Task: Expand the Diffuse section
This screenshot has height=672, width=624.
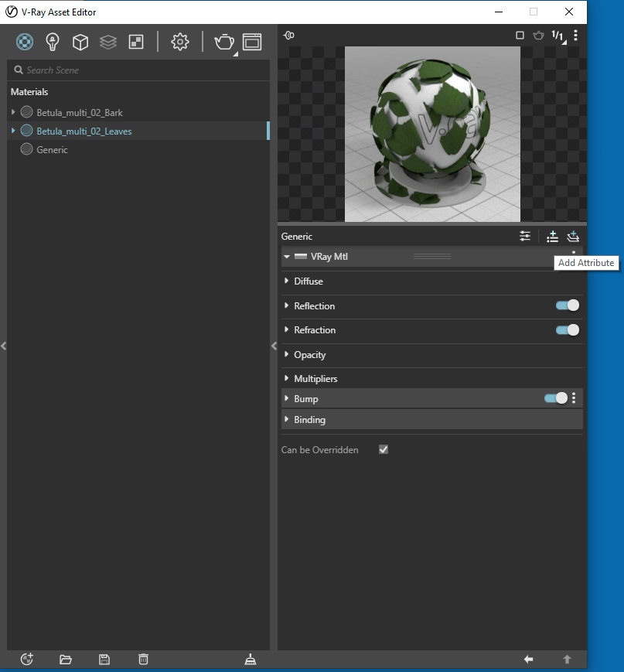Action: 287,281
